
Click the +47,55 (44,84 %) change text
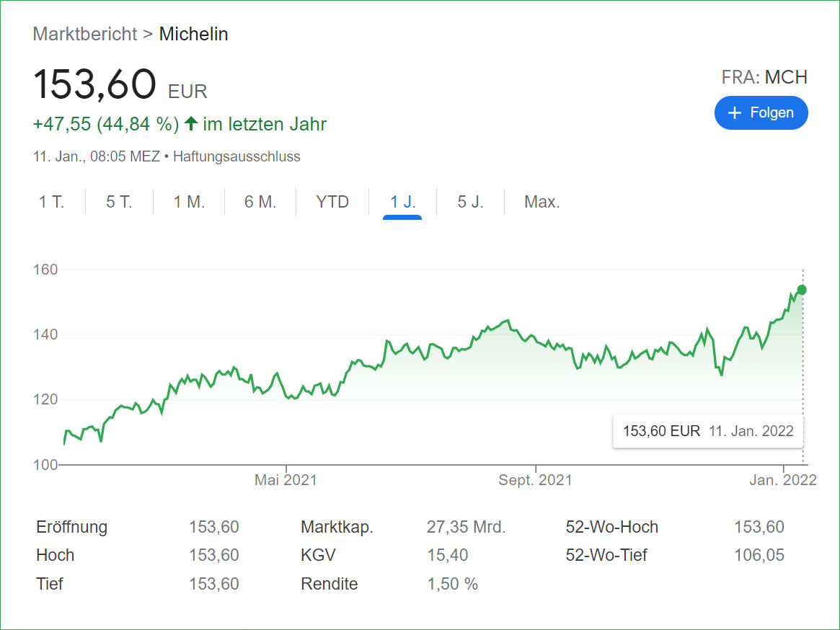pyautogui.click(x=106, y=124)
